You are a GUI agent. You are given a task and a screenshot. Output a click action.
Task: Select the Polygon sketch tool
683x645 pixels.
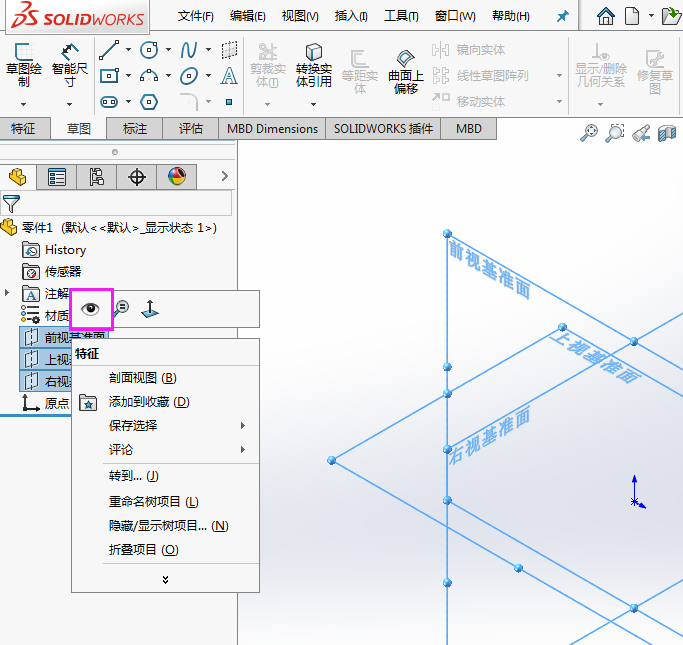click(149, 102)
